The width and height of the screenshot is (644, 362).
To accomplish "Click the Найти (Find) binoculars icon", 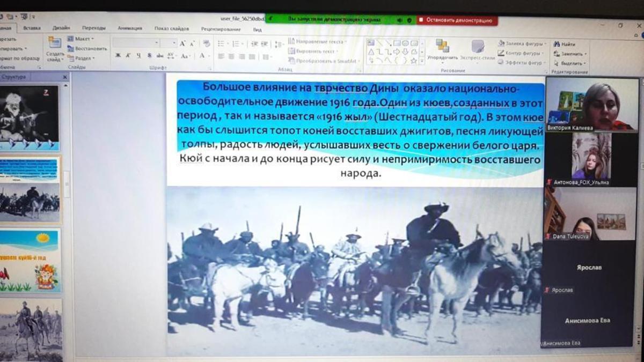I will point(557,45).
